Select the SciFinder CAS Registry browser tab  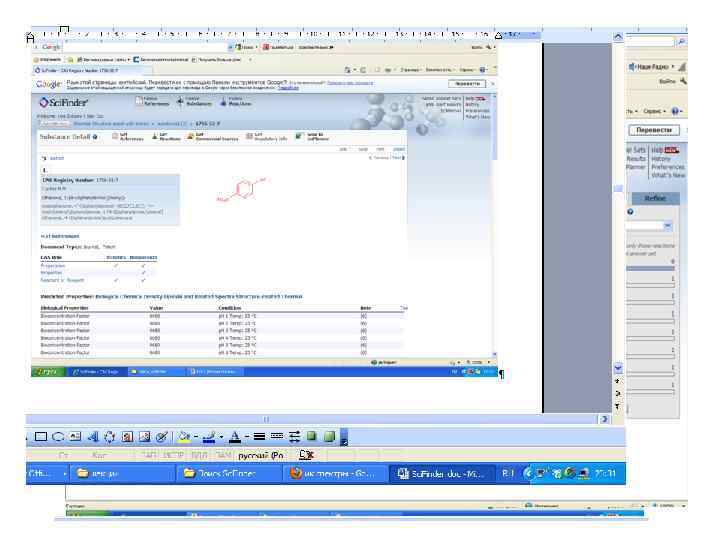click(90, 70)
